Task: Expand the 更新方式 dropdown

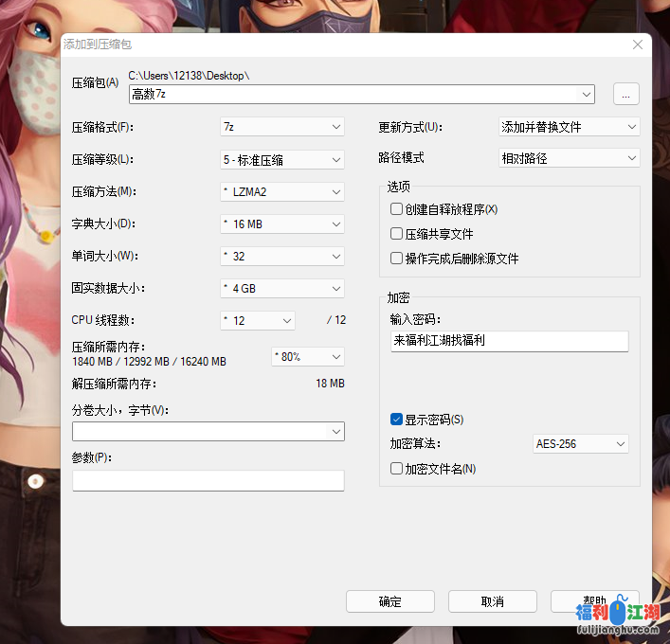Action: (x=569, y=127)
